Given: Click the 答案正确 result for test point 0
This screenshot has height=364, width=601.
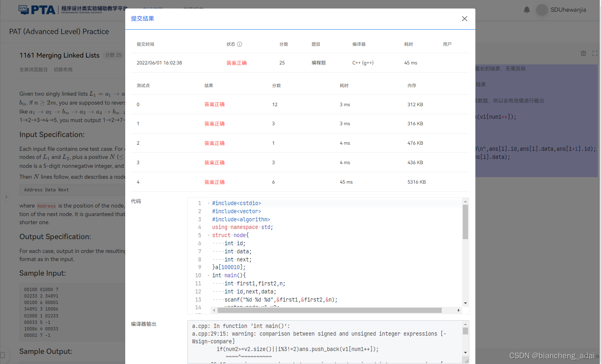Looking at the screenshot, I should pos(214,105).
